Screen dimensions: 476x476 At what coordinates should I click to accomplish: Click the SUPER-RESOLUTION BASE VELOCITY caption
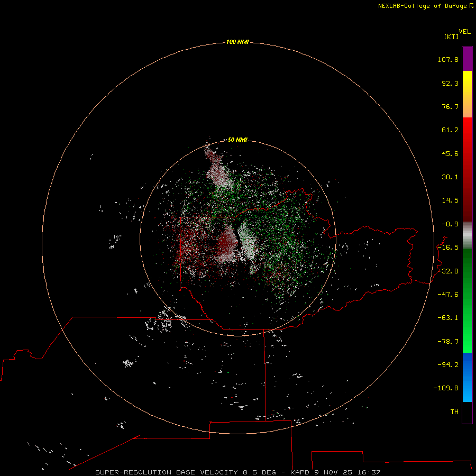point(167,472)
